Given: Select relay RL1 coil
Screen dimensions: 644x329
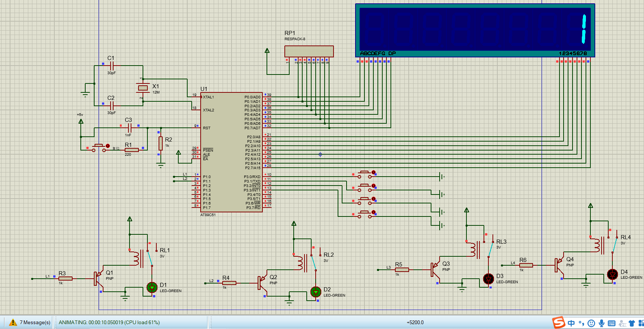Looking at the screenshot, I should pyautogui.click(x=137, y=259).
